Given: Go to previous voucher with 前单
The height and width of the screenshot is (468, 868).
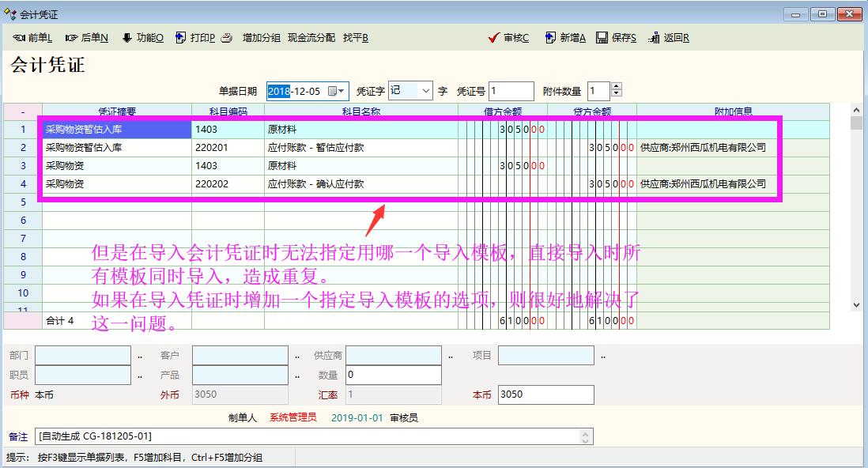Looking at the screenshot, I should click(x=32, y=38).
